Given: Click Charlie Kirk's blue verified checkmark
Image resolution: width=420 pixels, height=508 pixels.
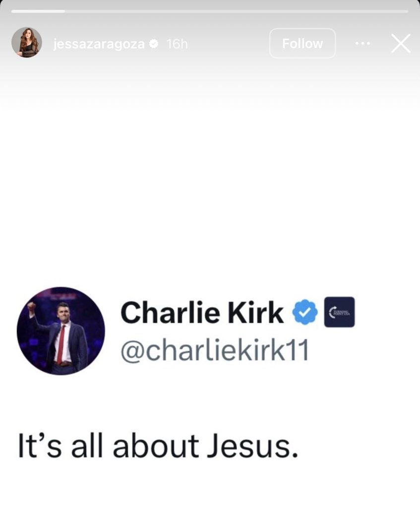Looking at the screenshot, I should pyautogui.click(x=304, y=312).
